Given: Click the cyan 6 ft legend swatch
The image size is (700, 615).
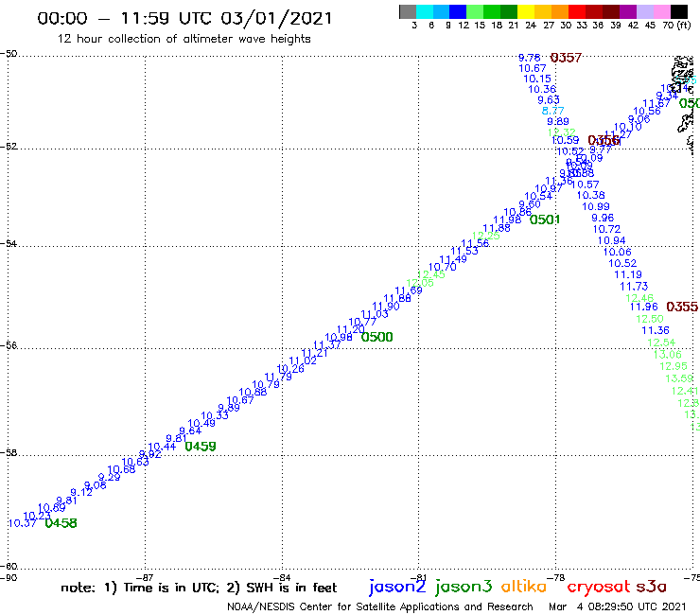Looking at the screenshot, I should (x=425, y=11).
